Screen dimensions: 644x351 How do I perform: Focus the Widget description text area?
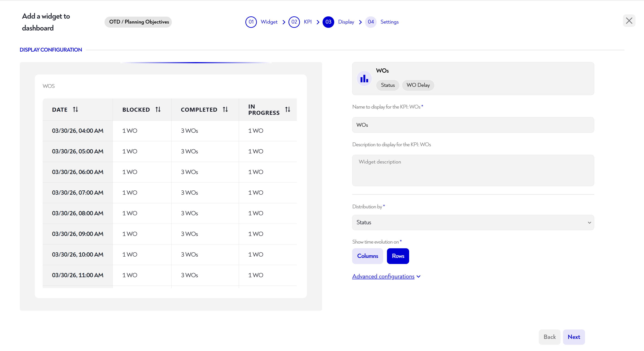pyautogui.click(x=473, y=170)
